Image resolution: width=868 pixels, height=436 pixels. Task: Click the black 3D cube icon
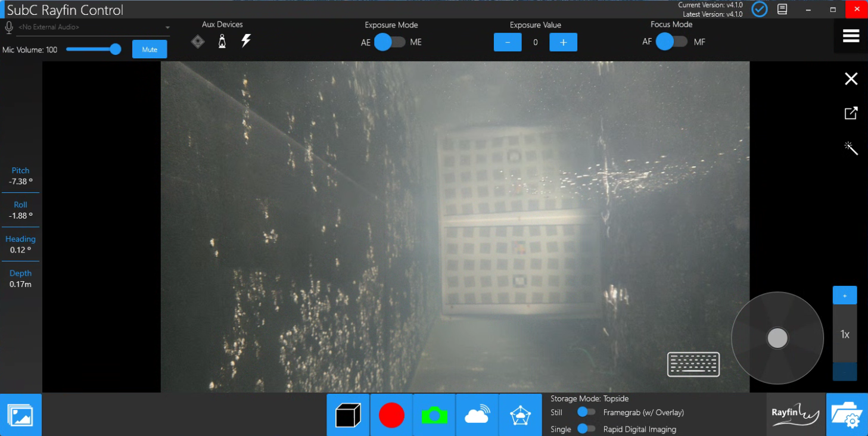click(x=348, y=415)
